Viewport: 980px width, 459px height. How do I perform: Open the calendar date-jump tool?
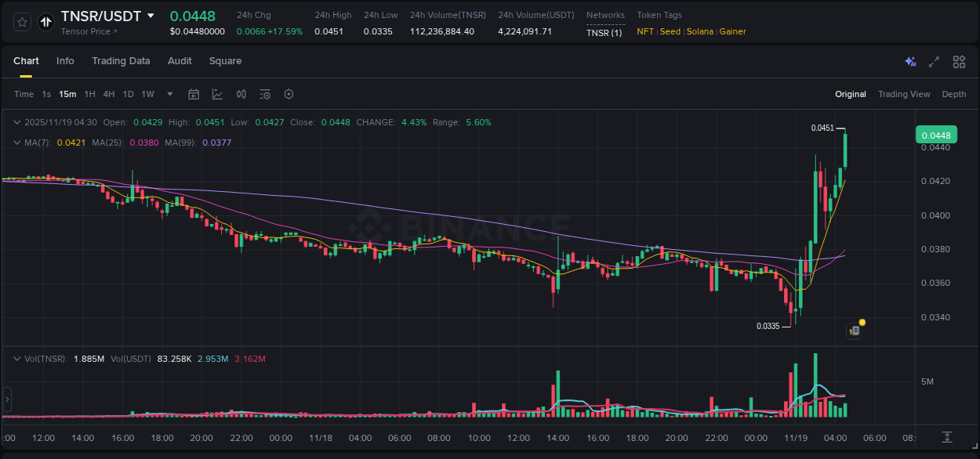point(194,94)
